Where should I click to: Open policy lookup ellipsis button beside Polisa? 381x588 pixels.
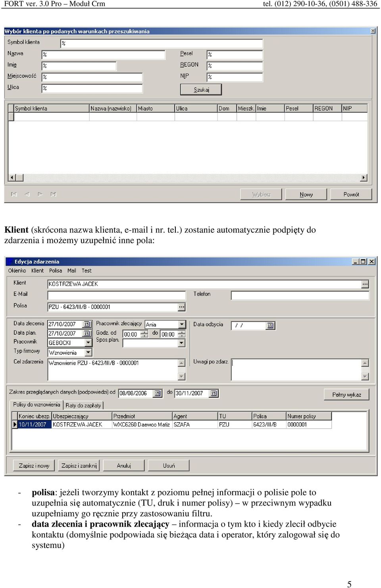click(x=181, y=307)
